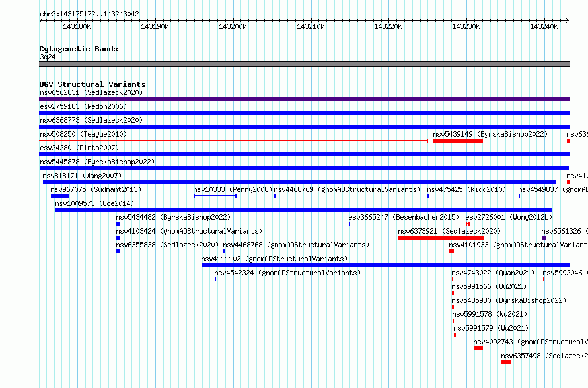Image resolution: width=588 pixels, height=388 pixels.
Task: Click the purple nsv6561326 variant block
Action: [x=544, y=238]
